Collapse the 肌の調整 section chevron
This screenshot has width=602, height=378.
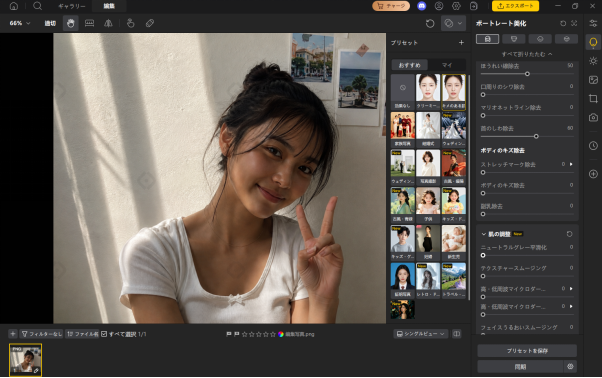(484, 234)
